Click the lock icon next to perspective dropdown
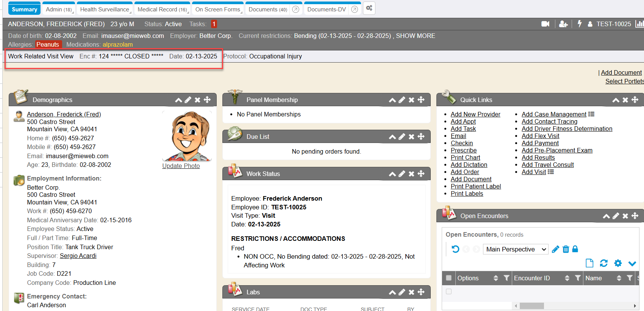The image size is (644, 311). [x=575, y=249]
